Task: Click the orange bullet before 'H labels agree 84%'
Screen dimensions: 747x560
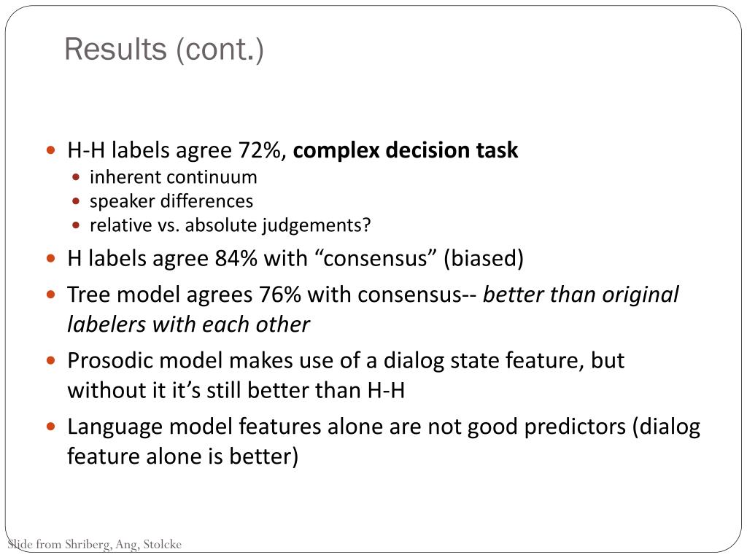Action: click(x=51, y=259)
